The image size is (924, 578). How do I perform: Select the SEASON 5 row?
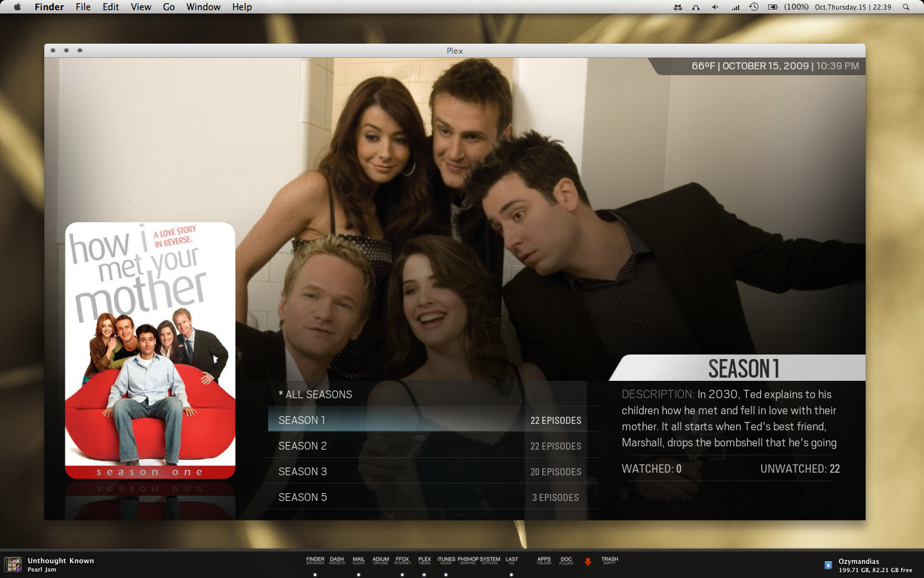pos(429,497)
